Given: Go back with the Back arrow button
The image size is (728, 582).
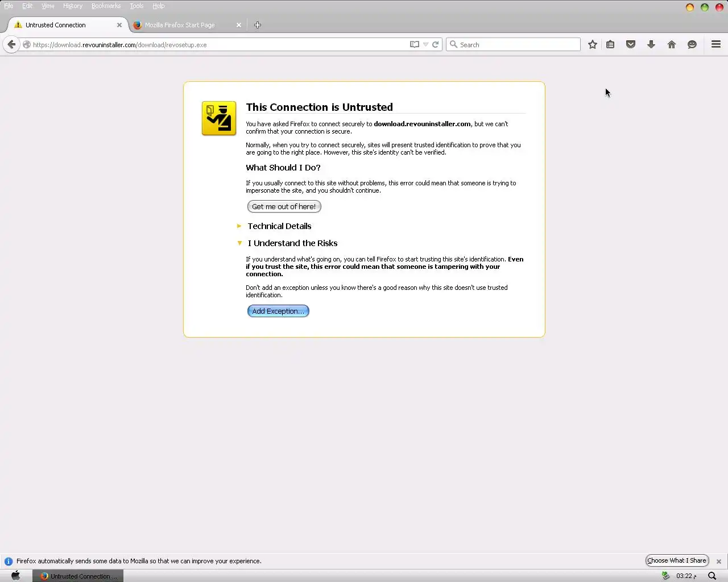Looking at the screenshot, I should pyautogui.click(x=11, y=44).
